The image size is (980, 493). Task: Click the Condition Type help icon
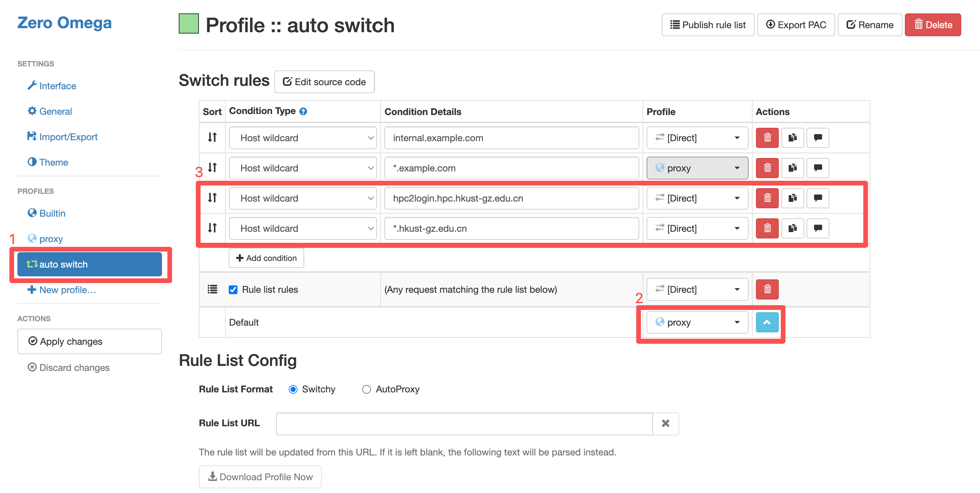[x=303, y=111]
